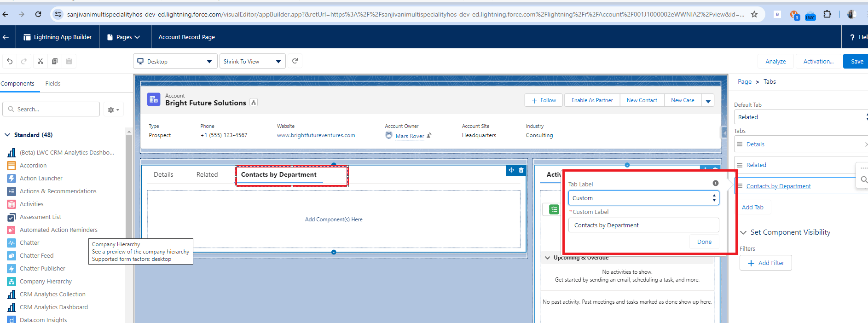Paste with the clipboard icon in the toolbar
The height and width of the screenshot is (323, 868).
point(69,61)
